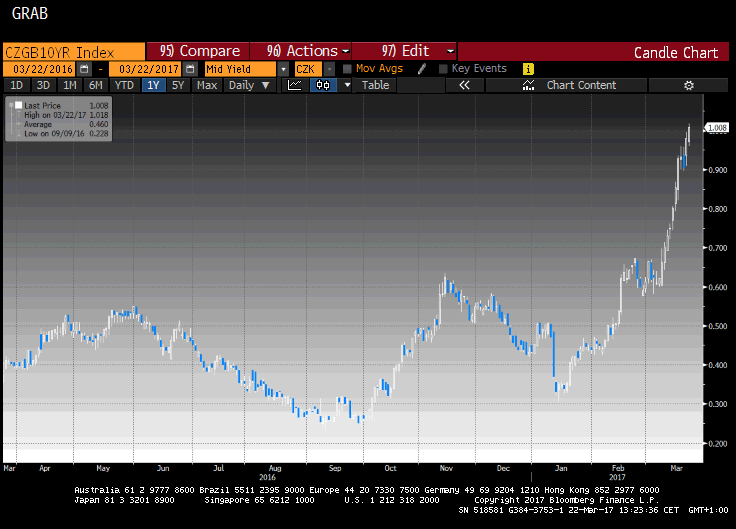Image resolution: width=736 pixels, height=529 pixels.
Task: Toggle the Mov Avgs checkbox
Action: coord(347,69)
